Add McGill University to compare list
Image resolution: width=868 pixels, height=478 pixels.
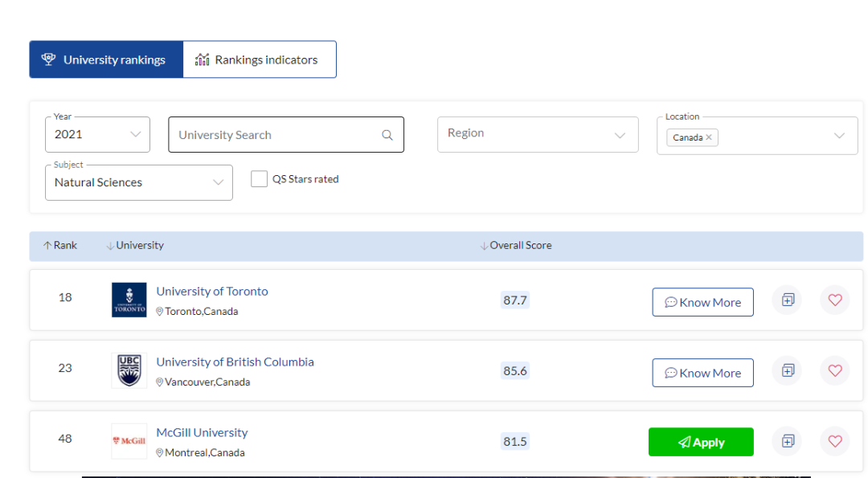tap(788, 441)
